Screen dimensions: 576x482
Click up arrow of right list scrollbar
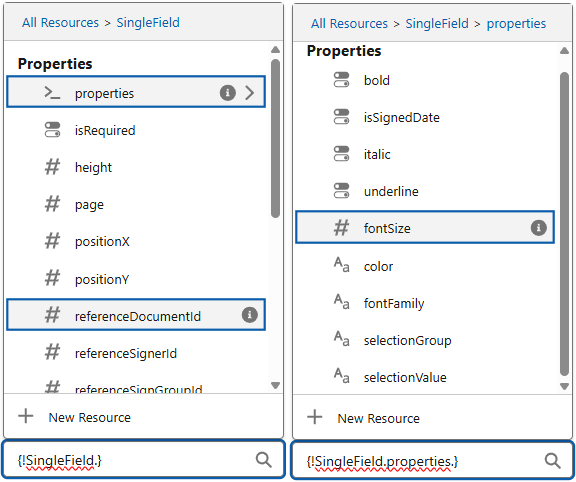pyautogui.click(x=564, y=51)
